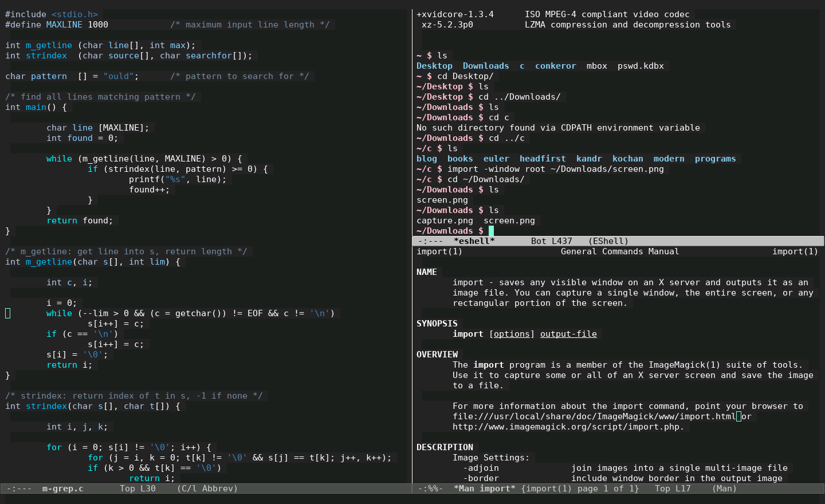The image size is (825, 504).
Task: Click the (C/l Abbrev) mode indicator
Action: (x=207, y=489)
